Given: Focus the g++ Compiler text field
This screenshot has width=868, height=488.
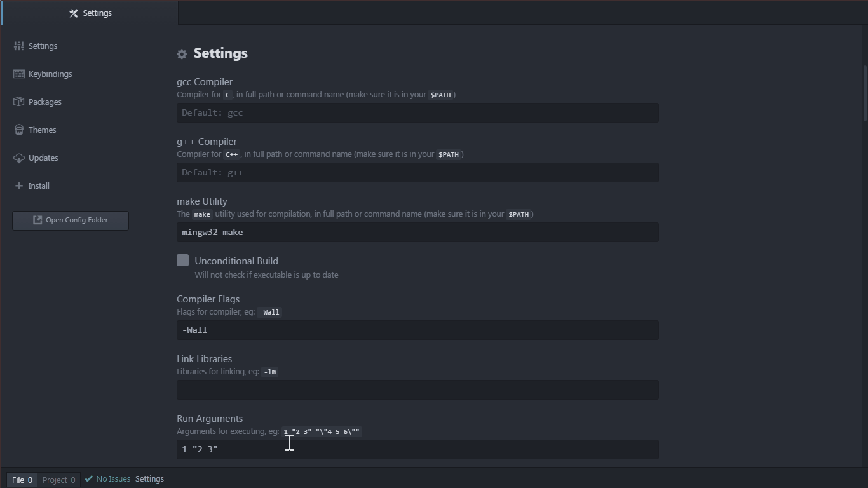Looking at the screenshot, I should 417,173.
